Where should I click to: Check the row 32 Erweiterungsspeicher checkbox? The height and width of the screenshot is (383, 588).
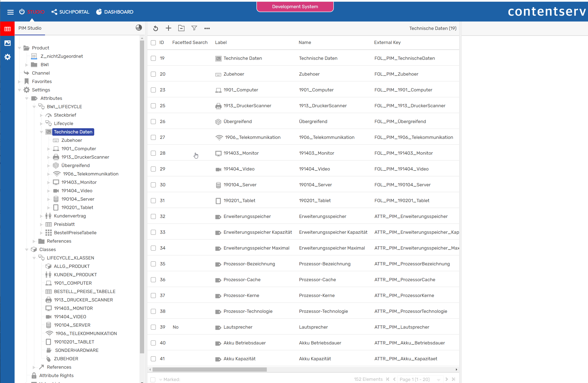pos(153,216)
